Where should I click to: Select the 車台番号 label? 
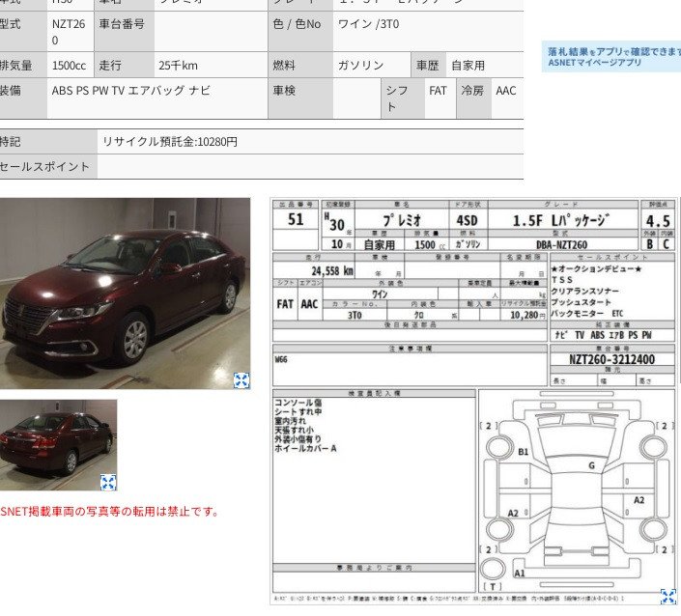point(122,24)
